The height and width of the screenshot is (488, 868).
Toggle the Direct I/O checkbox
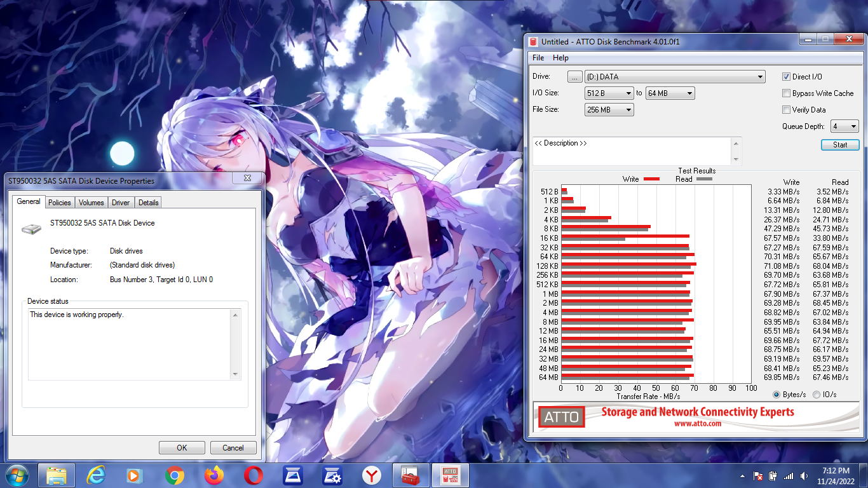(787, 76)
